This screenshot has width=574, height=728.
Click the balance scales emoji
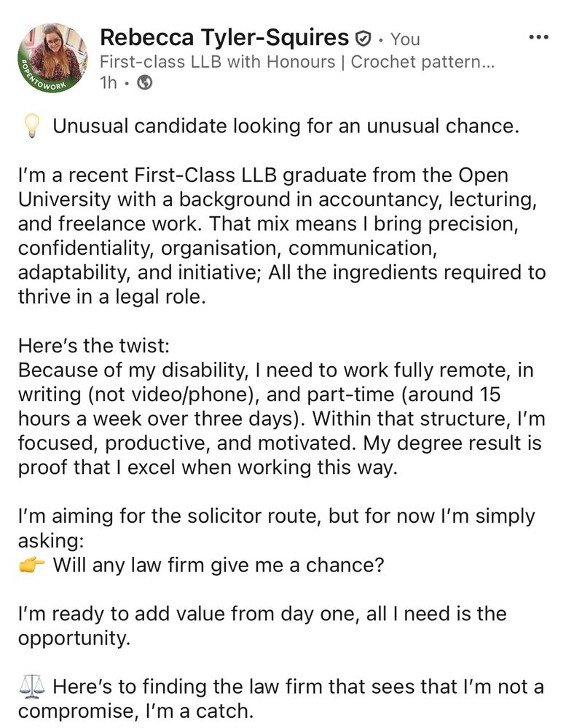[31, 687]
